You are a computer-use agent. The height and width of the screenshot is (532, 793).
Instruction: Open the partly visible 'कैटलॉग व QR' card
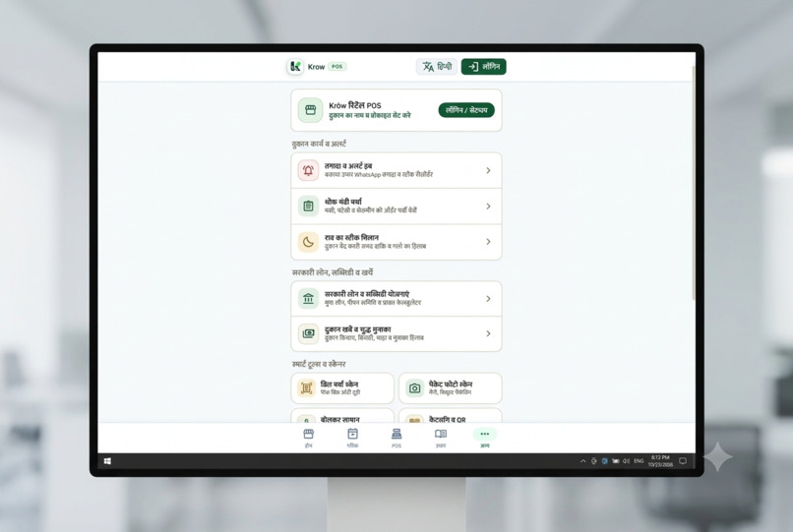click(x=450, y=416)
